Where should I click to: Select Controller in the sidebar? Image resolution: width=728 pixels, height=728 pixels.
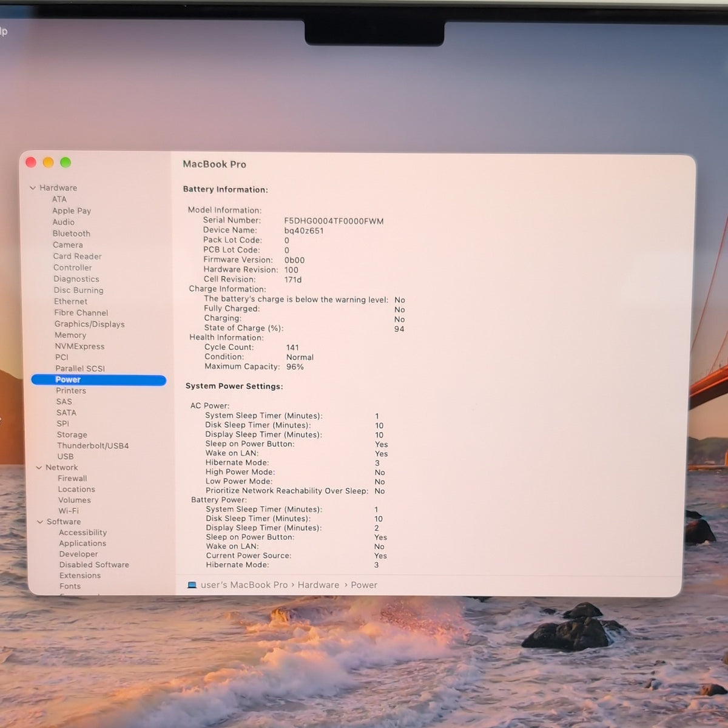73,268
